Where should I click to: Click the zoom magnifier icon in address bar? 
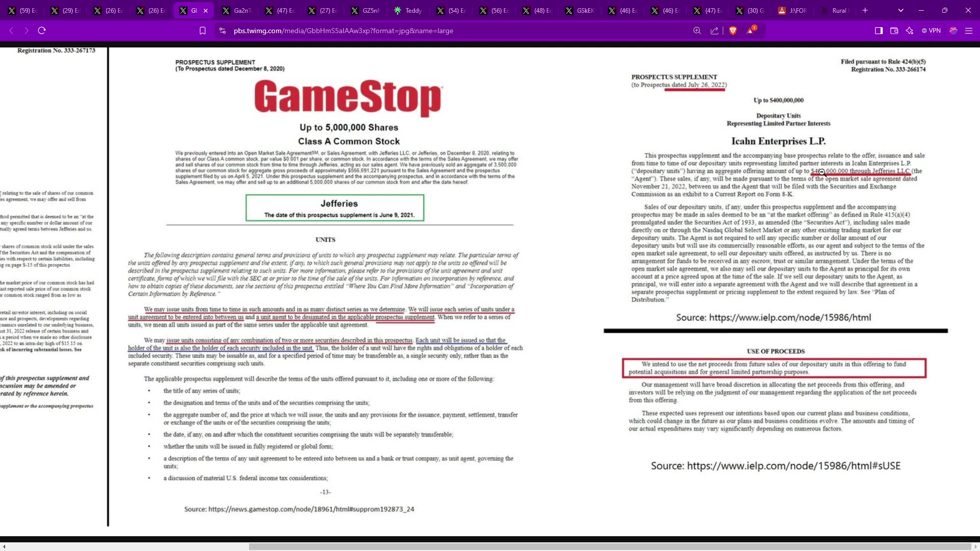[697, 31]
